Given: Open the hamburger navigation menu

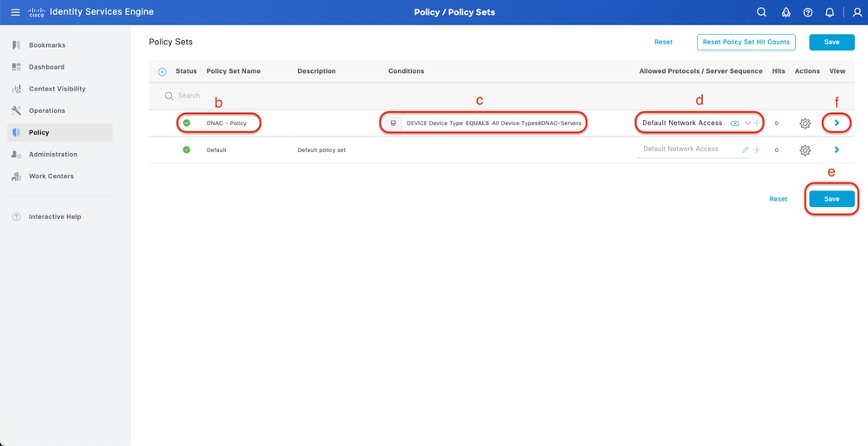Looking at the screenshot, I should [15, 12].
